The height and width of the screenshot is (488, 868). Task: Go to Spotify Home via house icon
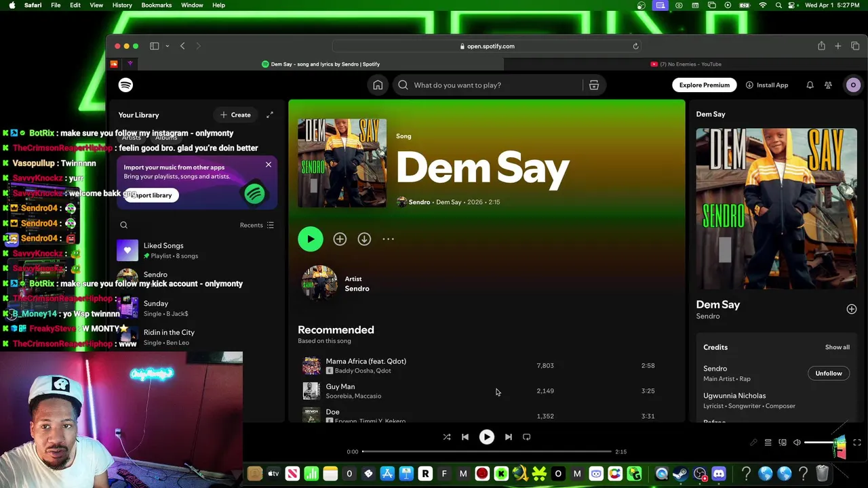(x=378, y=85)
